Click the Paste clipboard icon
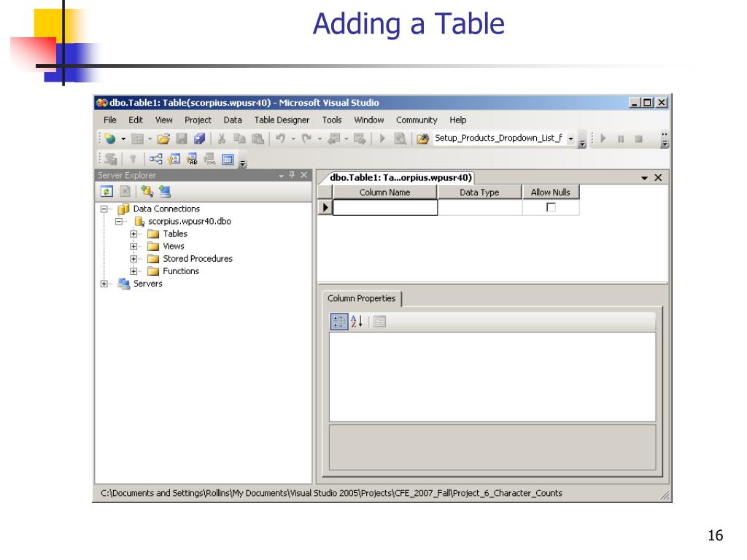The width and height of the screenshot is (747, 560). tap(258, 139)
